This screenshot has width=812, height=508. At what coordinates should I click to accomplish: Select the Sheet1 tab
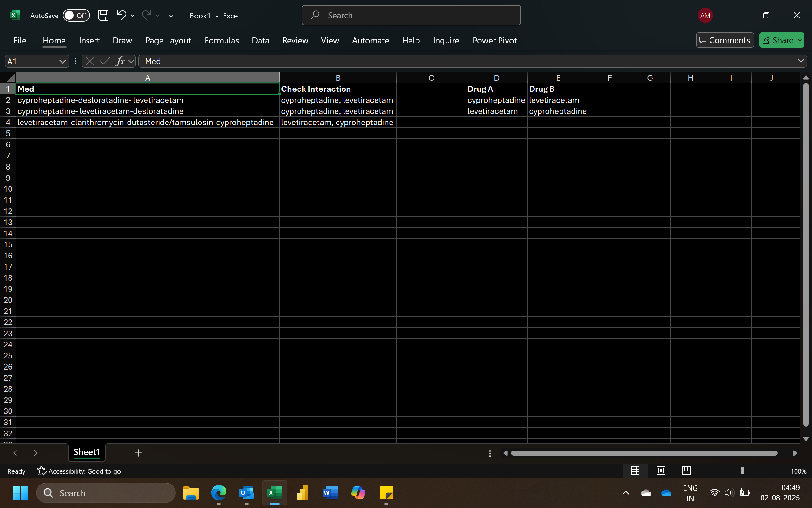(87, 452)
